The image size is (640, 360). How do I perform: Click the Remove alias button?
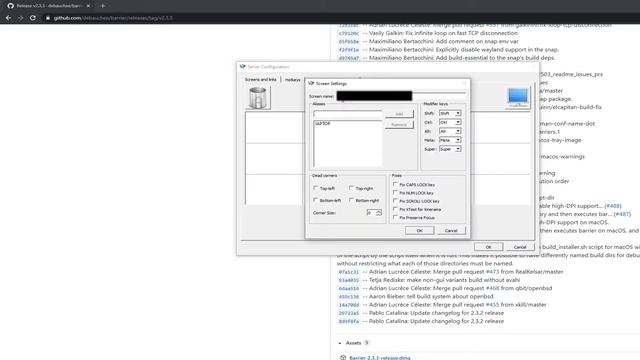pyautogui.click(x=399, y=124)
